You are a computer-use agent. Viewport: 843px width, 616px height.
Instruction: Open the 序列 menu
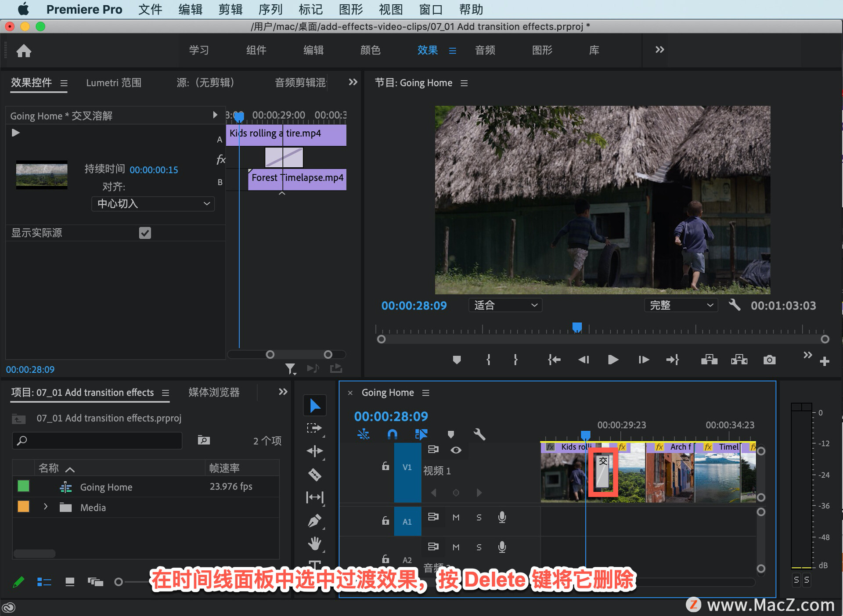pyautogui.click(x=270, y=9)
